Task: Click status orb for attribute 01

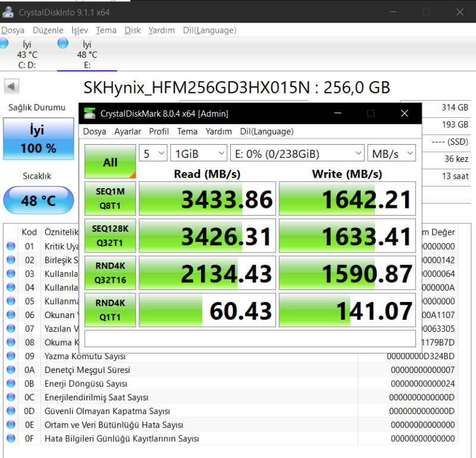Action: click(x=11, y=246)
